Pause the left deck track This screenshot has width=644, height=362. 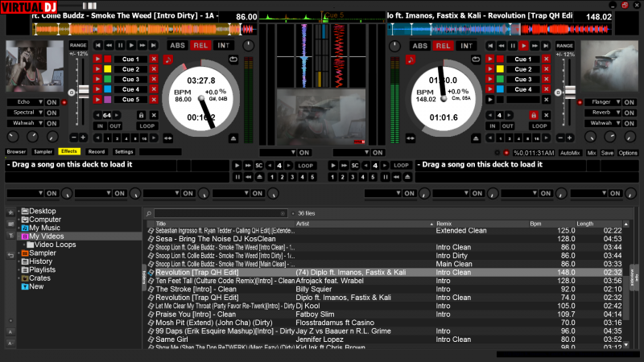point(120,45)
